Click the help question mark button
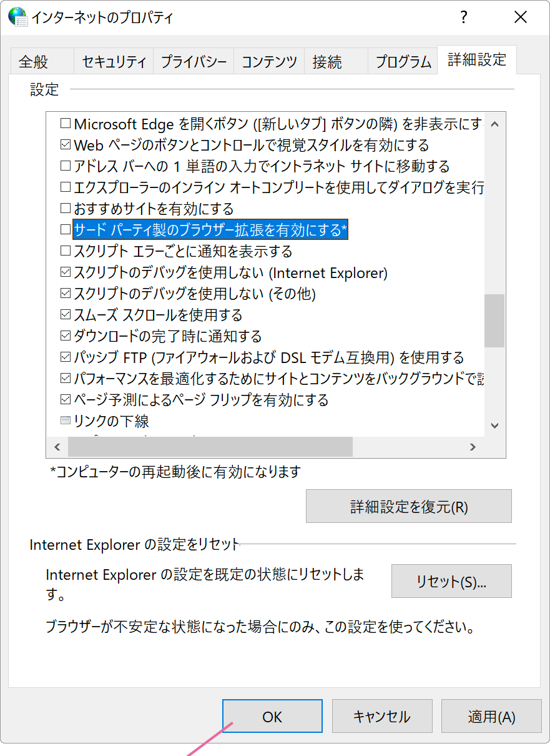Screen dimensions: 550x756 point(463,17)
